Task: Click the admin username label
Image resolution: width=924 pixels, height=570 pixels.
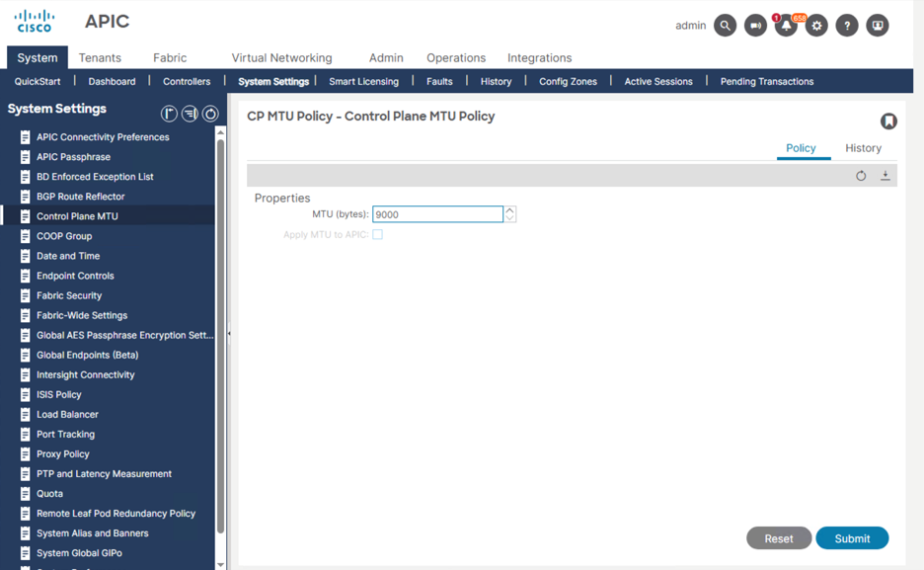Action: [691, 26]
